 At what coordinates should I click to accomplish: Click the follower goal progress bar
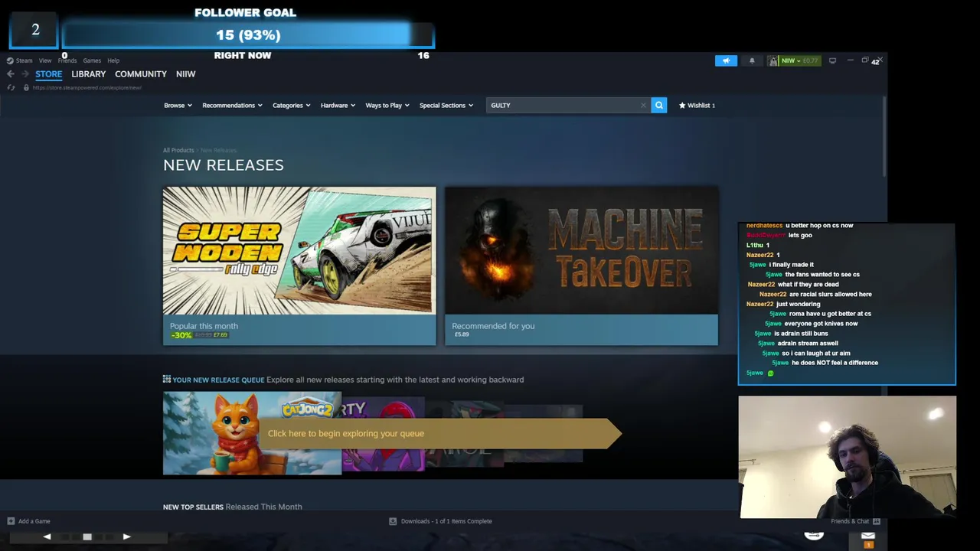click(248, 34)
